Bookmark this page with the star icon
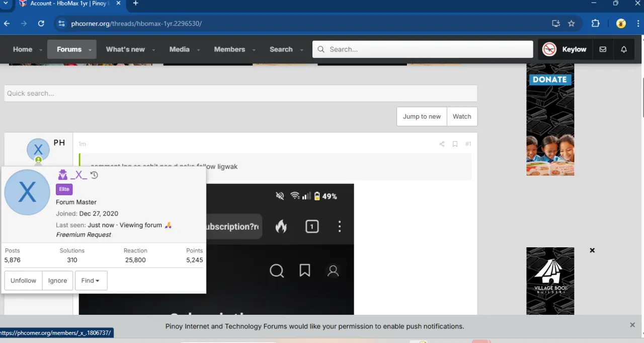 click(572, 24)
